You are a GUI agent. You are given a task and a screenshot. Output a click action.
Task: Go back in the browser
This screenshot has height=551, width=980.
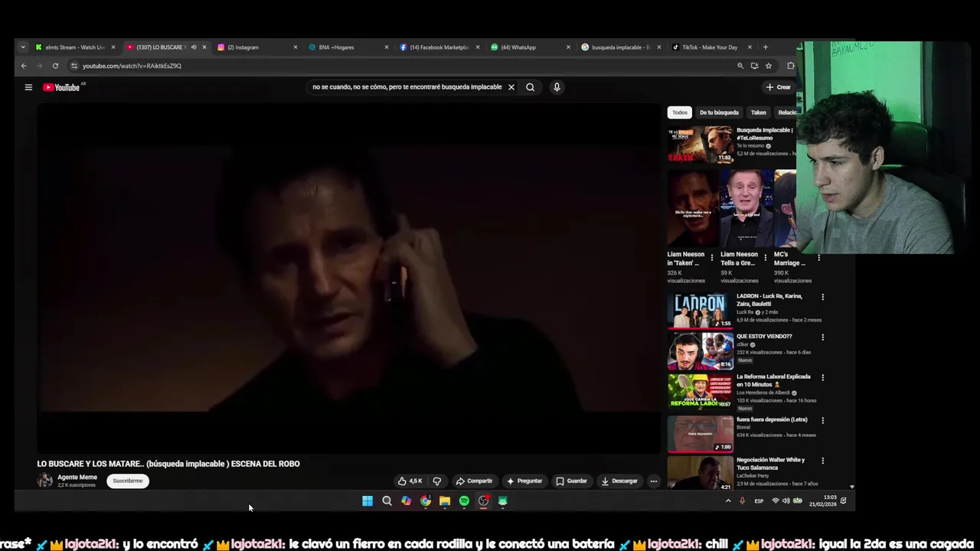point(24,66)
